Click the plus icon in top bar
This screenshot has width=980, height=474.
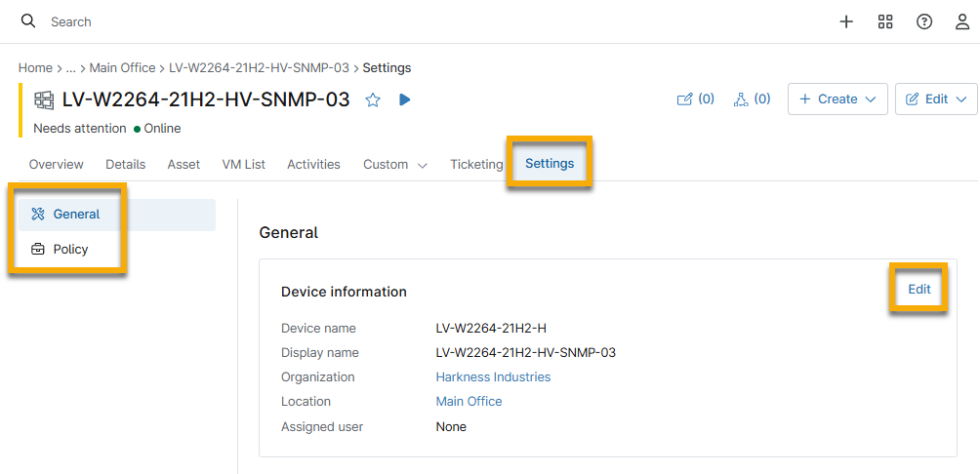click(x=846, y=21)
